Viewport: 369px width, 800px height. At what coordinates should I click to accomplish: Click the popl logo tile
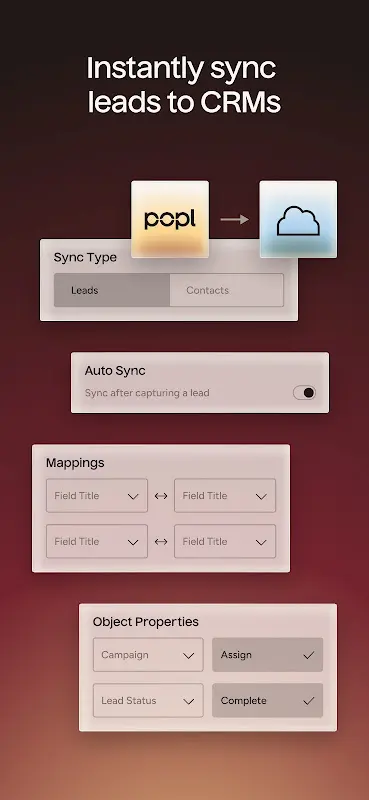pyautogui.click(x=170, y=219)
